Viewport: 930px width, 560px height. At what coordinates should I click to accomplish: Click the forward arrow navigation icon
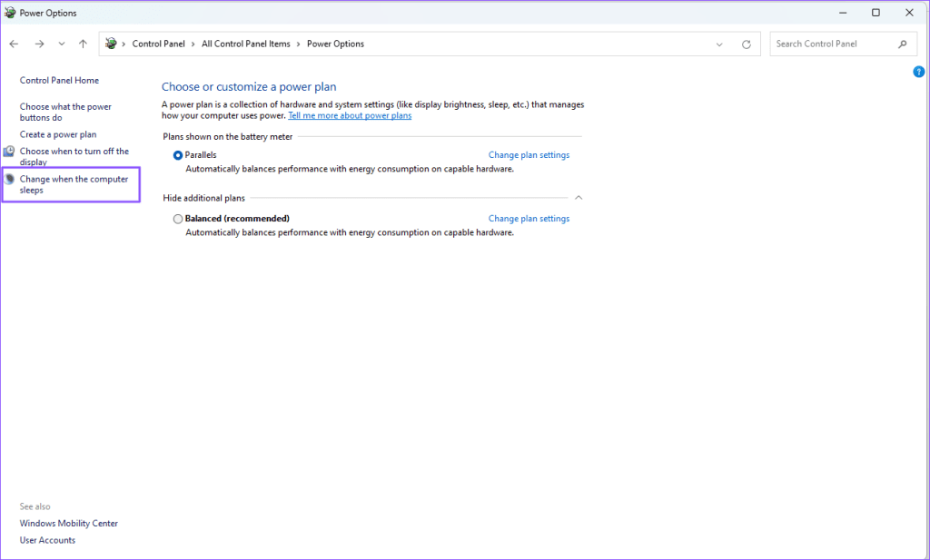pyautogui.click(x=39, y=43)
